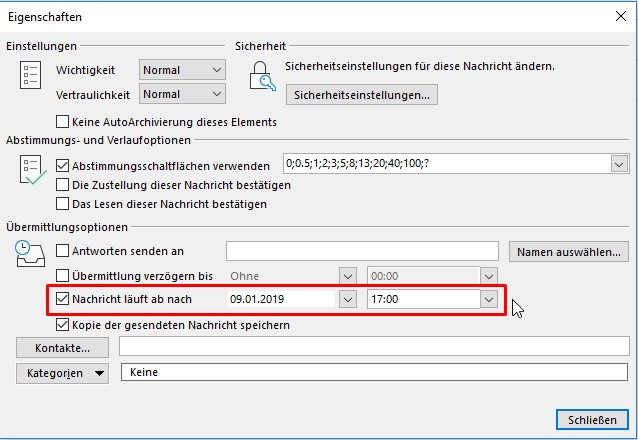Click the voting checklist icon with green check

(33, 170)
